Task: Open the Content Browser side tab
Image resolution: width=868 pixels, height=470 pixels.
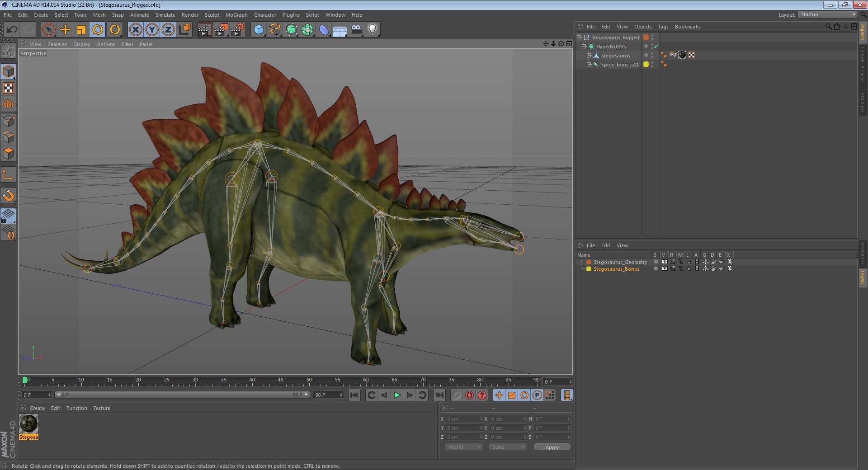Action: click(863, 65)
